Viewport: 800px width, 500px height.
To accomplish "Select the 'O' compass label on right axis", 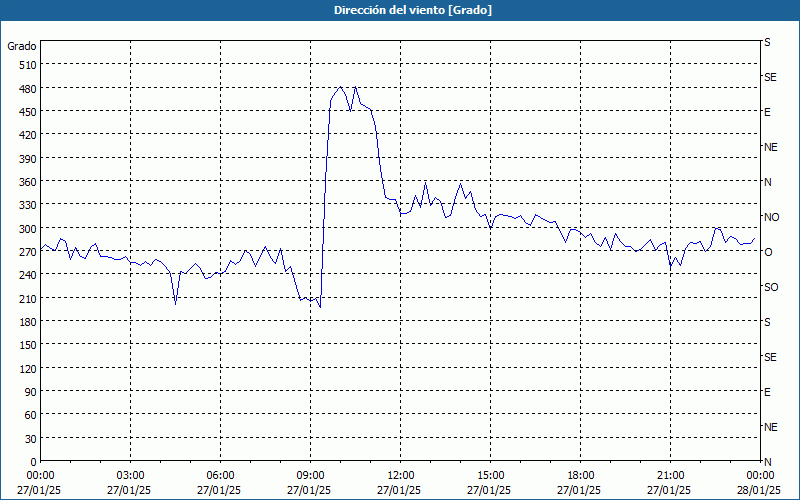I will pos(768,252).
